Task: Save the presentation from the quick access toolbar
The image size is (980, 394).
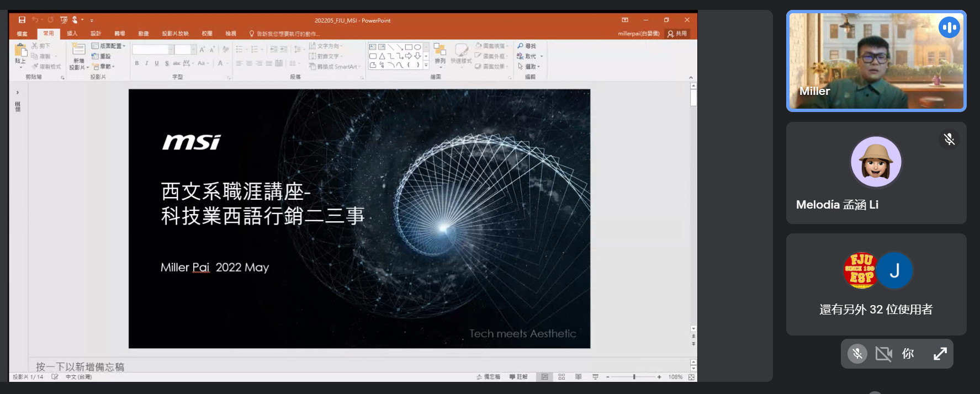Action: pyautogui.click(x=22, y=20)
